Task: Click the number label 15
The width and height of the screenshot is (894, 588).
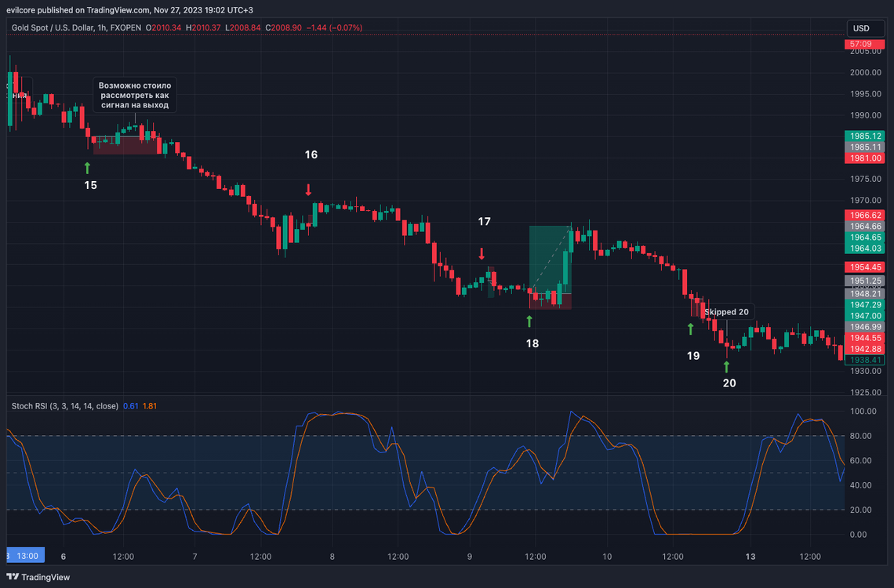Action: 91,185
